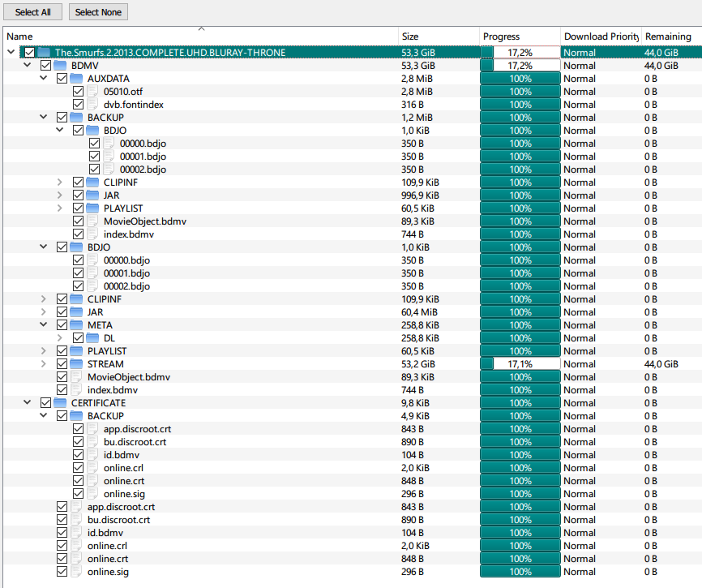Open Normal priority for root torrent row
Screen dimensions: 702x588
click(x=580, y=53)
